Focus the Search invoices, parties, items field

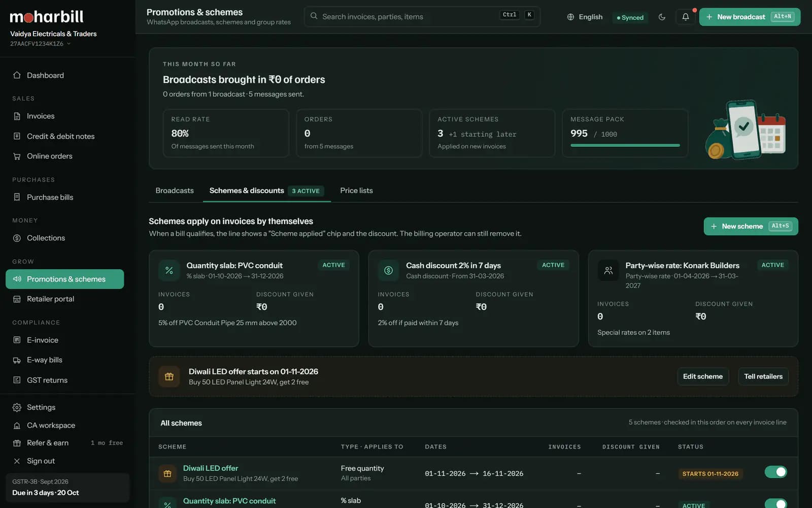(x=422, y=16)
